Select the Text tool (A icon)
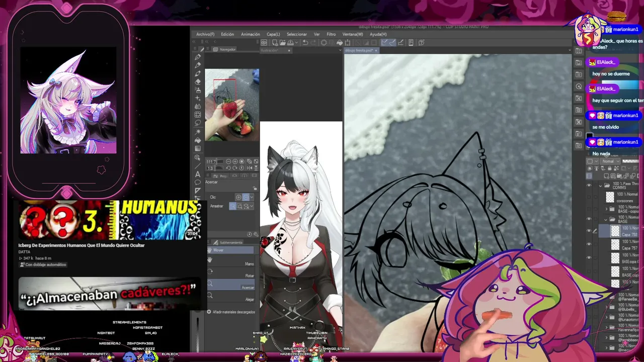Viewport: 644px width, 362px height. 198,174
